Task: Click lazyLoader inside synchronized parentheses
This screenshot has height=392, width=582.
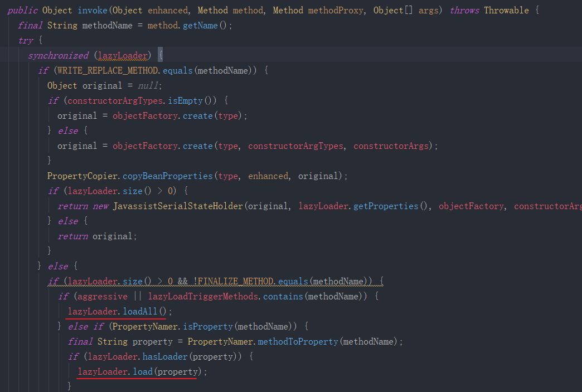Action: click(123, 56)
